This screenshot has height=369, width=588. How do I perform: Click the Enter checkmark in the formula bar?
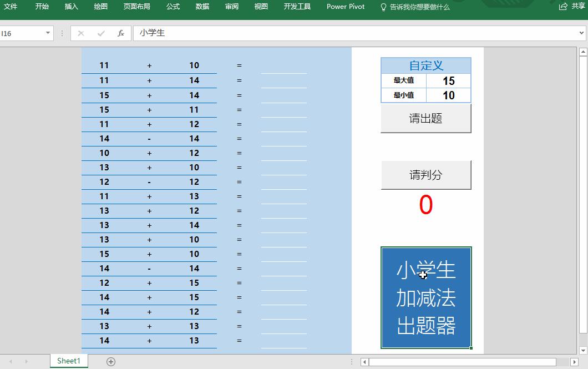[x=101, y=33]
